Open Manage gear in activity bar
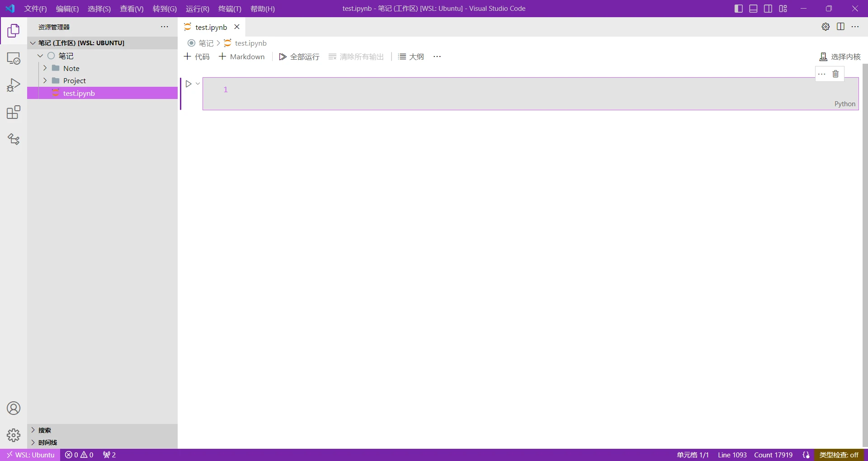The image size is (868, 461). (x=14, y=435)
